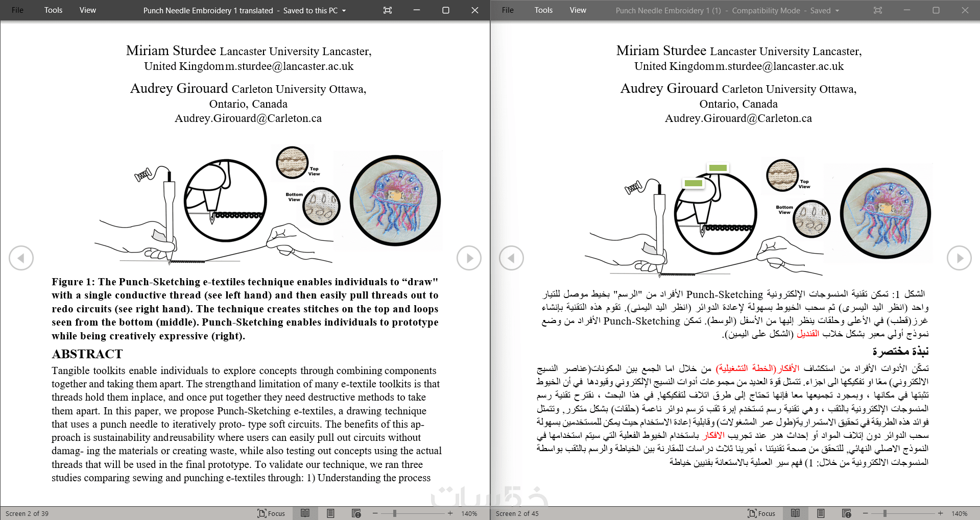Click the title 'Punch Needle Embroidery 1 (1)'

pyautogui.click(x=668, y=11)
